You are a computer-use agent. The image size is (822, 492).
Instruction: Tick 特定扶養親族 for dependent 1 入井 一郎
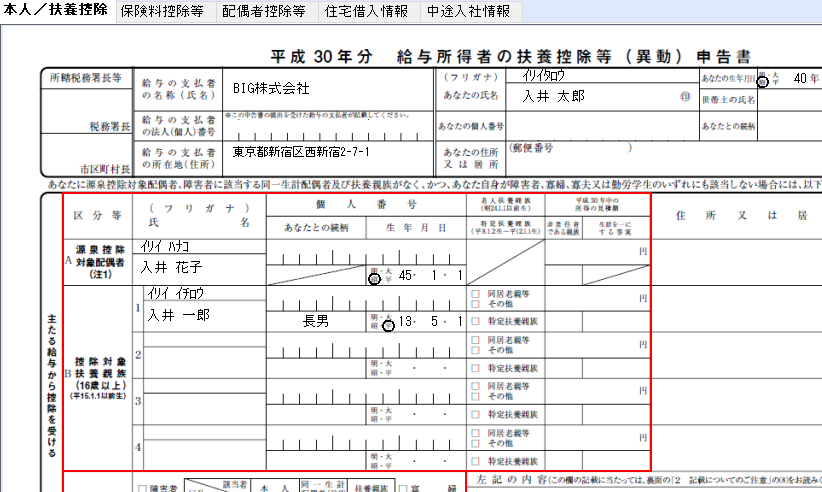tap(475, 321)
